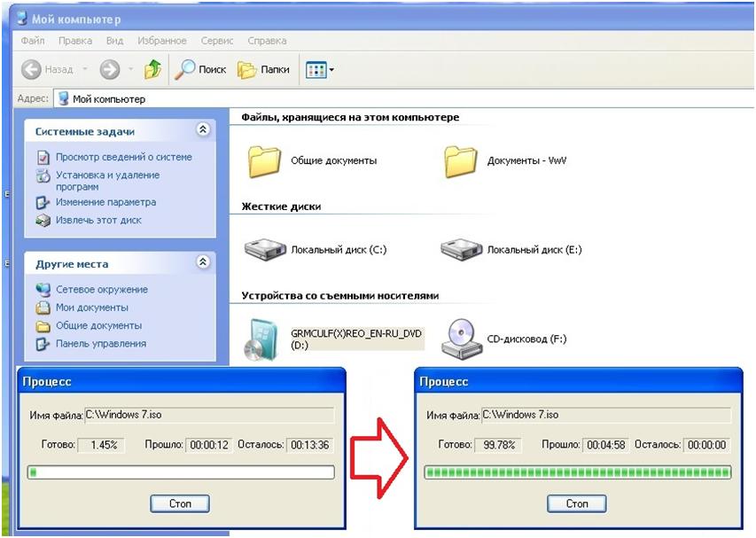Image resolution: width=756 pixels, height=538 pixels.
Task: Click the Изменение параметра icon
Action: pos(43,202)
